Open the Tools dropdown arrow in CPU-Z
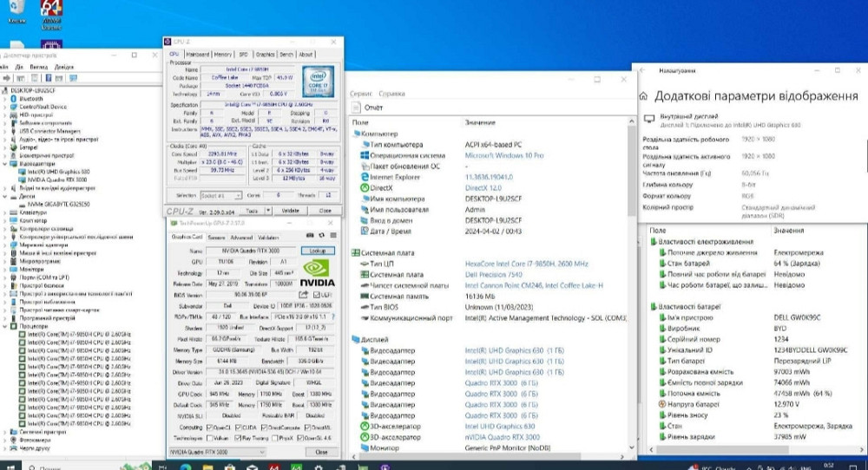This screenshot has height=470, width=868. tap(268, 211)
